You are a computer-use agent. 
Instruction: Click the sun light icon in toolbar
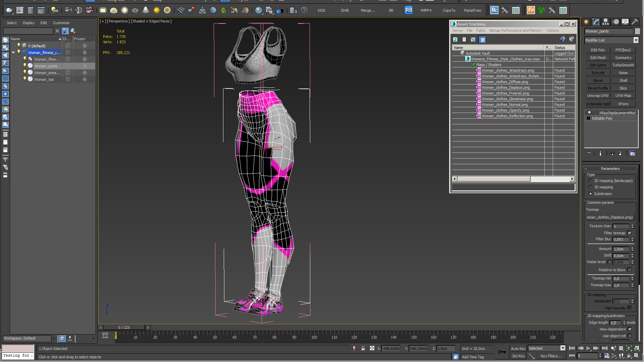(x=157, y=10)
